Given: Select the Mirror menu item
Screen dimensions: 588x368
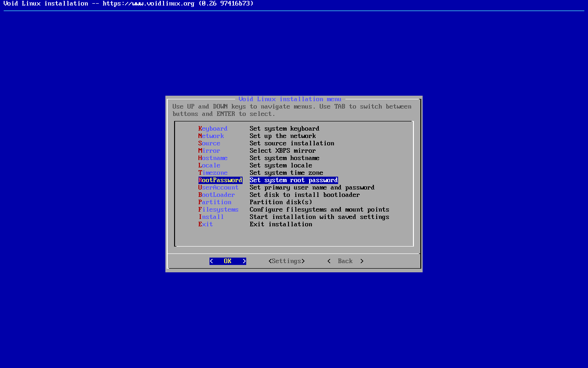Looking at the screenshot, I should pos(209,151).
